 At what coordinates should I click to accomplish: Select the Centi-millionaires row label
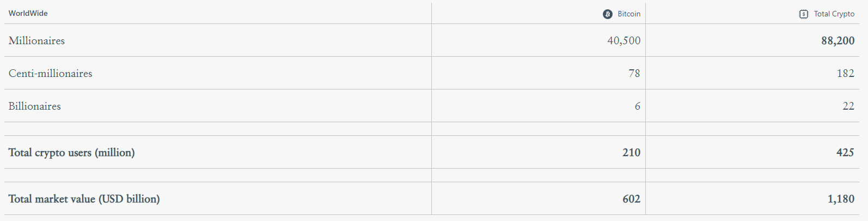(50, 74)
